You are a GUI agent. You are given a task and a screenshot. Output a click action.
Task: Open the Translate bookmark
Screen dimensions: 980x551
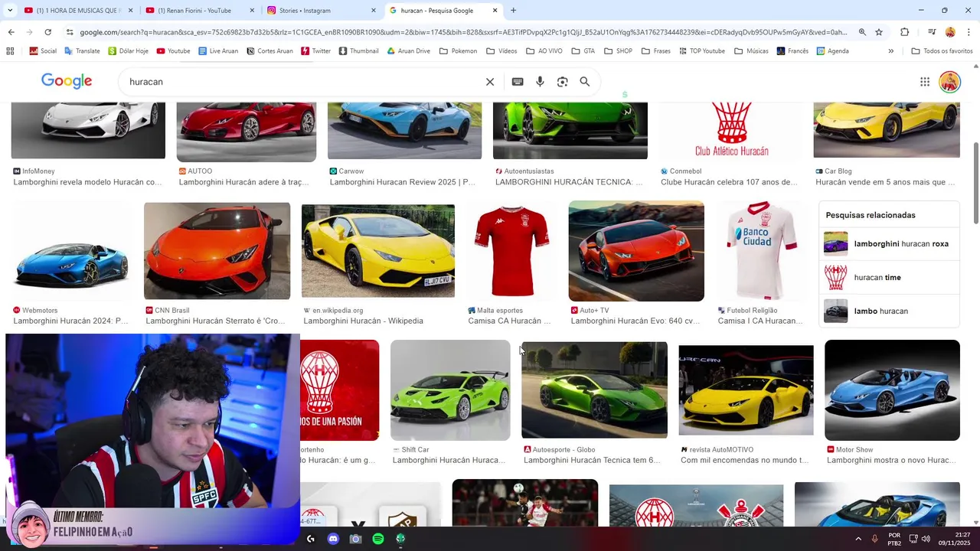coord(82,51)
